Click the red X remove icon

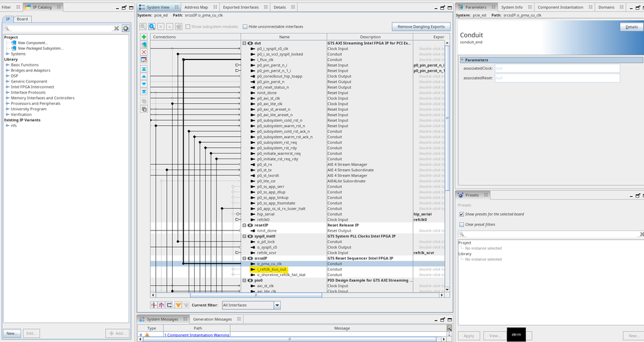click(x=144, y=52)
